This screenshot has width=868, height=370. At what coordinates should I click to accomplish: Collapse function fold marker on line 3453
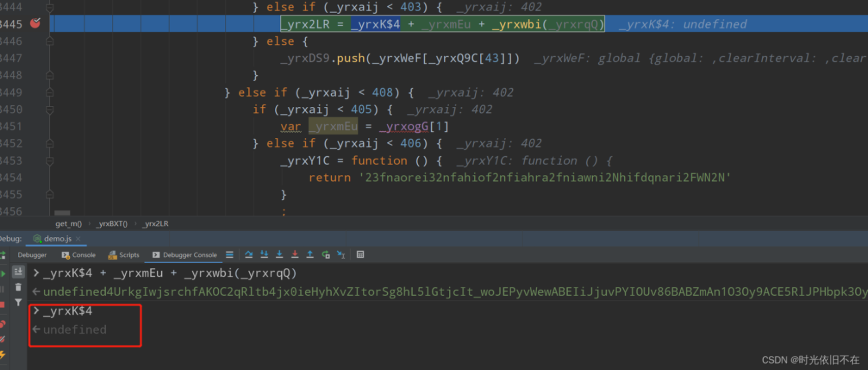point(50,161)
